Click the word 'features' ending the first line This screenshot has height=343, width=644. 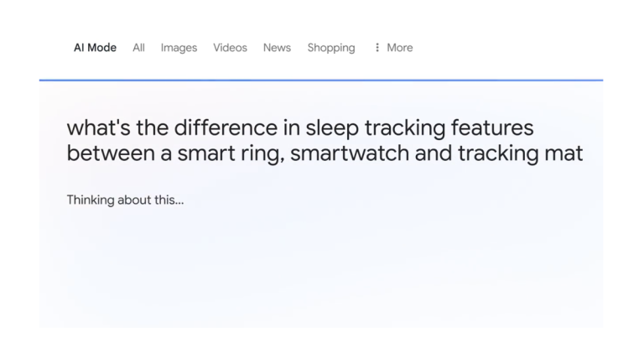click(492, 127)
